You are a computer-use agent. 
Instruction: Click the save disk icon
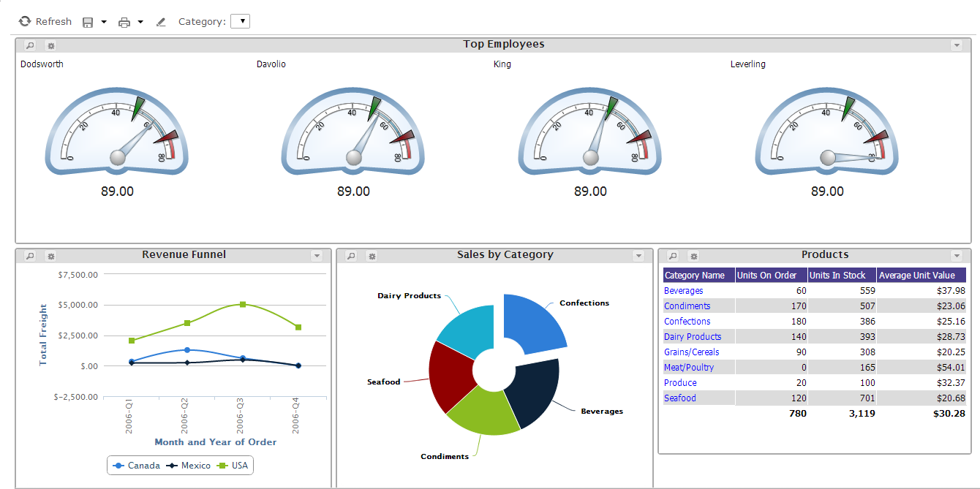(x=88, y=22)
